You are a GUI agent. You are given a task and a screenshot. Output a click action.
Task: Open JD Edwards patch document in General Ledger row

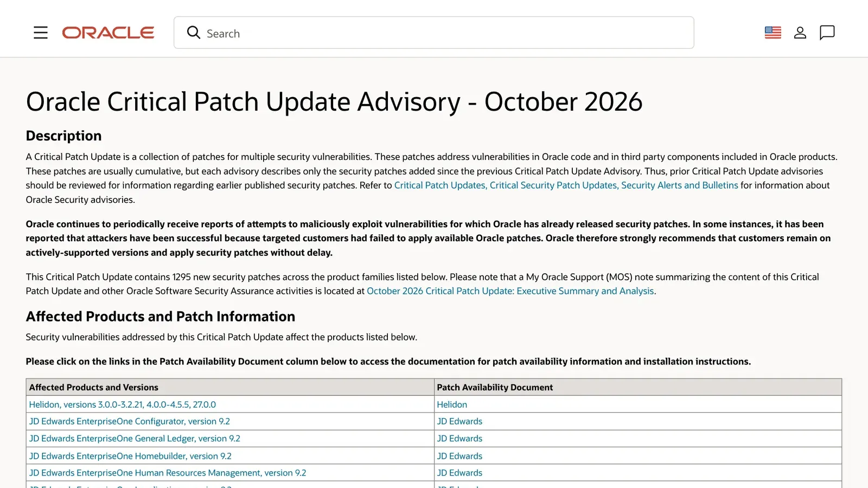[459, 439]
